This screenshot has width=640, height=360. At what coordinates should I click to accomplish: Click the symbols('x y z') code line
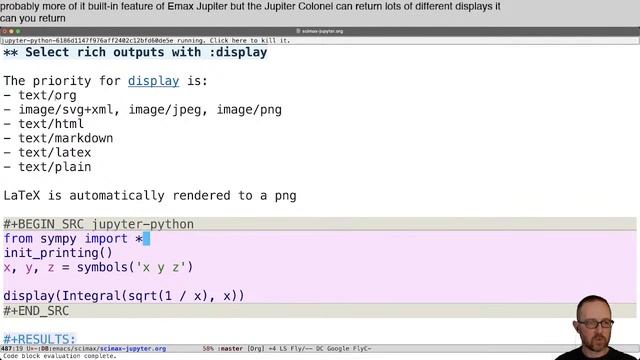[98, 267]
